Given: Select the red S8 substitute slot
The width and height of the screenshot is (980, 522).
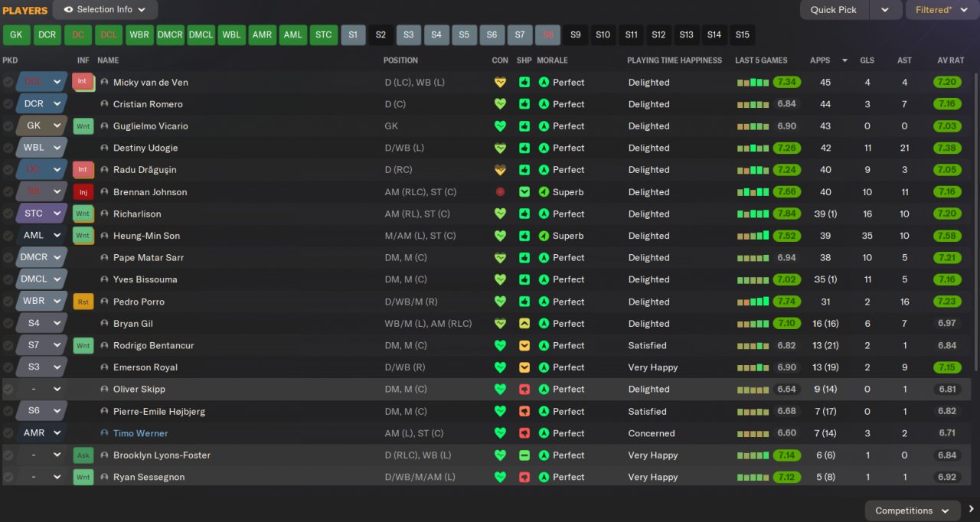Looking at the screenshot, I should [x=547, y=35].
